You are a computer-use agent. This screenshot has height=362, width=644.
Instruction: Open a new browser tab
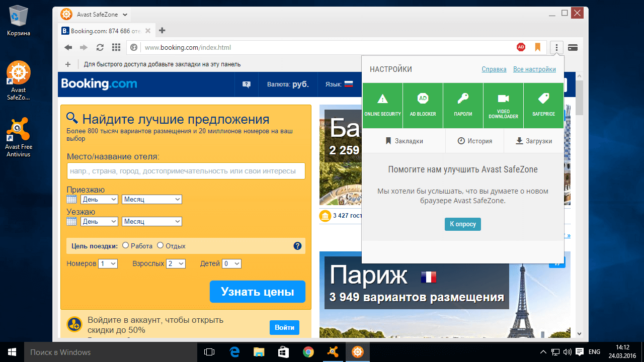click(x=162, y=31)
